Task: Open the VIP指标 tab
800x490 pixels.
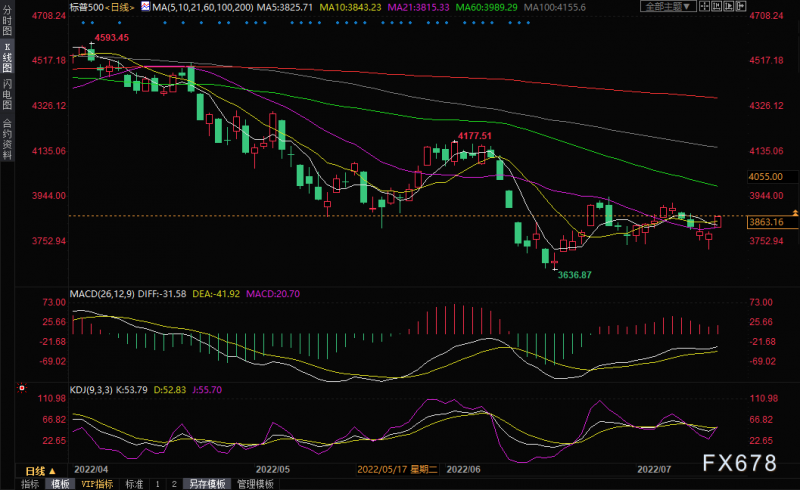Action: pos(97,484)
